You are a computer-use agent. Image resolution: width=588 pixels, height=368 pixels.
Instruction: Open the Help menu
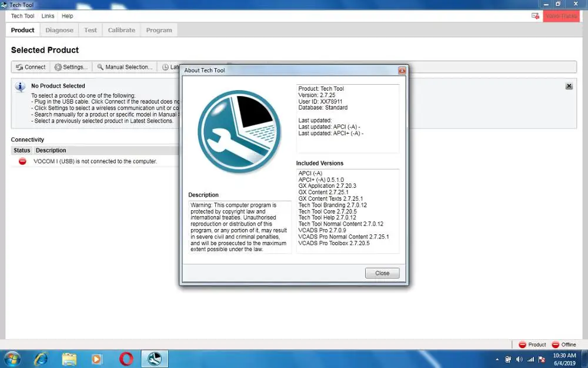[x=68, y=16]
